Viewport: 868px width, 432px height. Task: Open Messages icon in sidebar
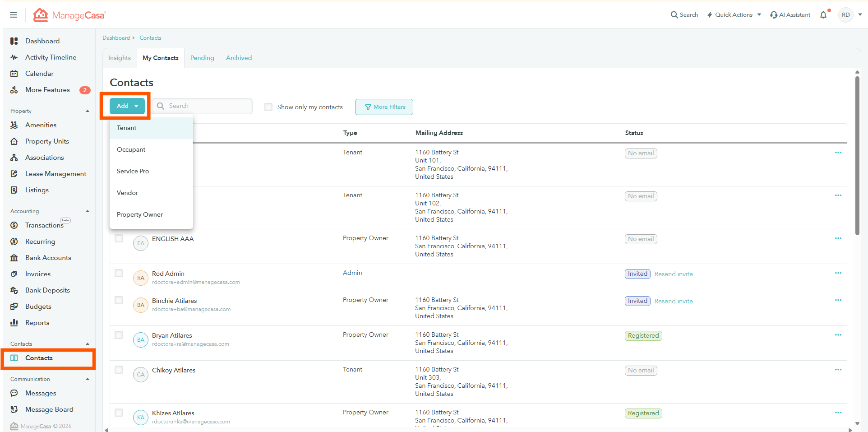pyautogui.click(x=14, y=393)
